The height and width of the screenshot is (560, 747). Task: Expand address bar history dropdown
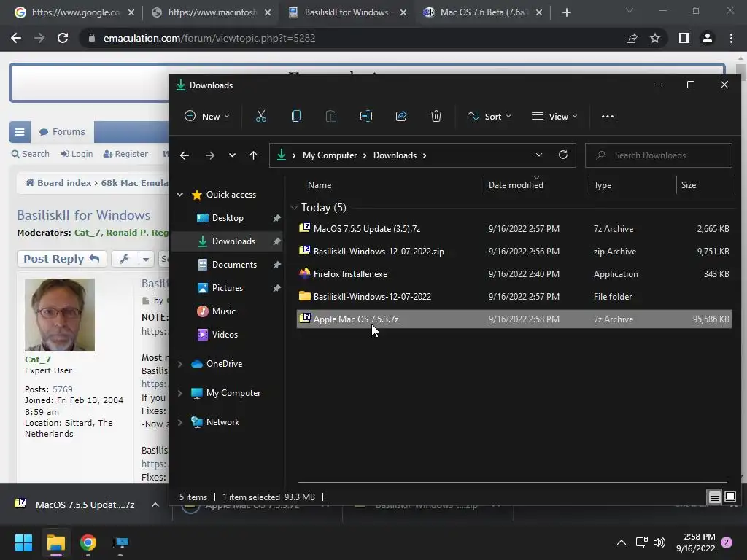coord(539,155)
